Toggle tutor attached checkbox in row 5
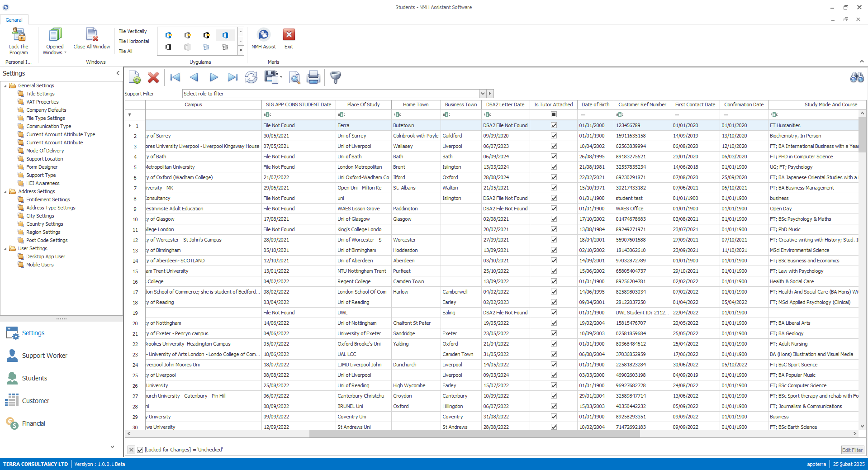This screenshot has height=470, width=868. [554, 167]
